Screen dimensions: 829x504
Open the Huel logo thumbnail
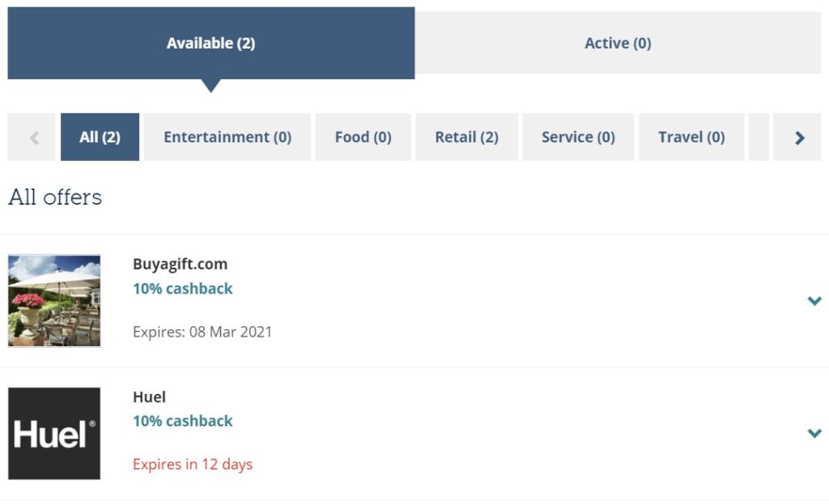tap(54, 434)
